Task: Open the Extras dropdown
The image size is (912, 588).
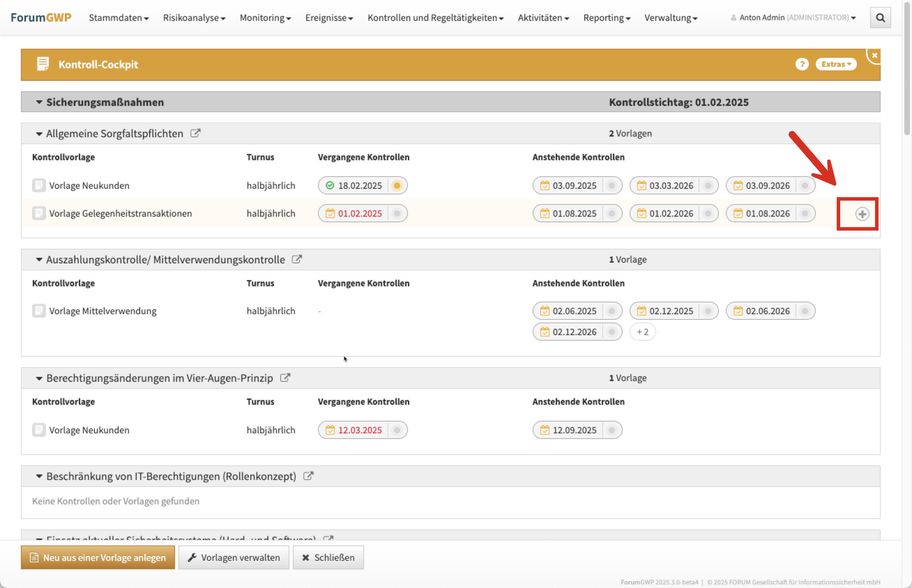Action: tap(836, 64)
